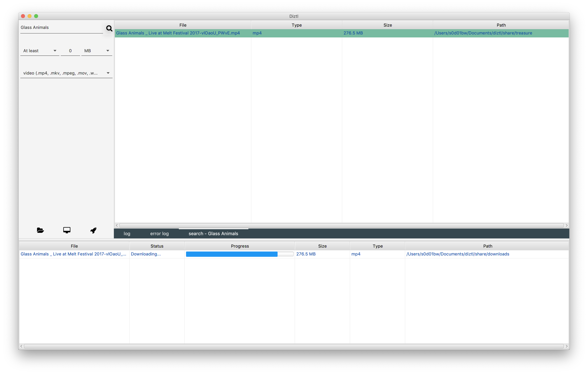588x374 pixels.
Task: Sort search results by Size column header
Action: pyautogui.click(x=387, y=25)
